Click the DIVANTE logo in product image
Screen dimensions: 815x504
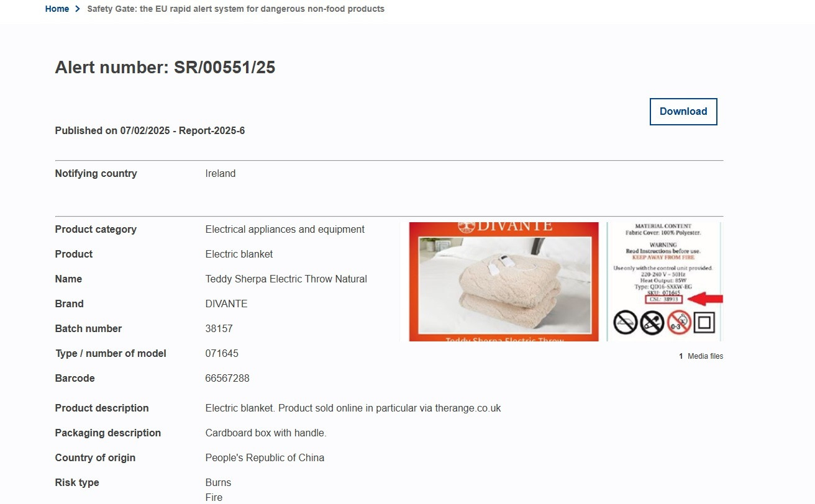pos(504,227)
